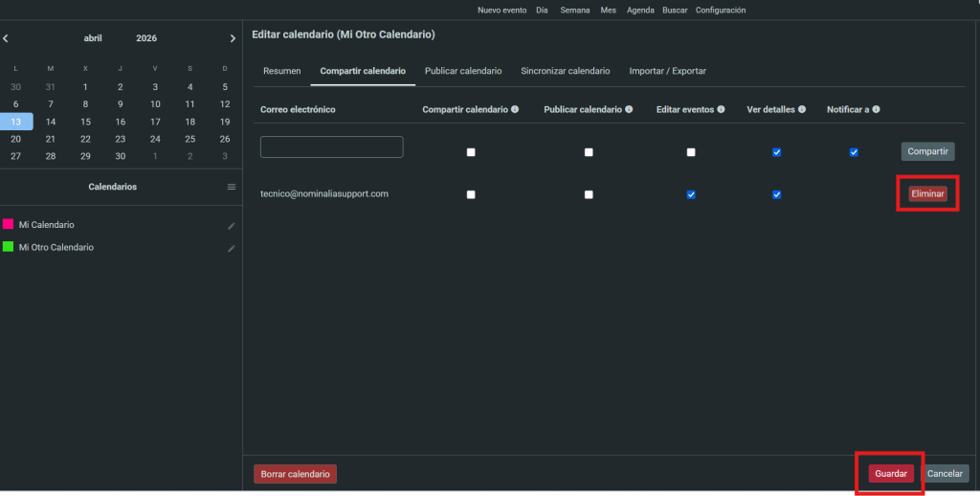Click info icon beside Editar eventos header
The height and width of the screenshot is (496, 980).
721,109
